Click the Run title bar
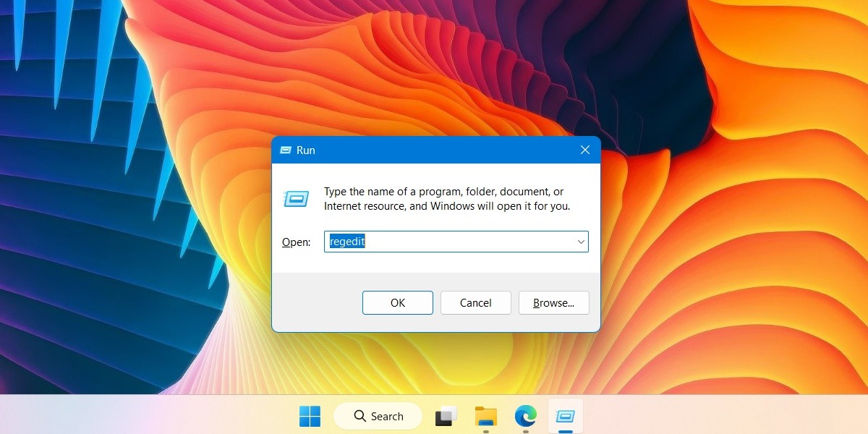Viewport: 868px width, 434px height. [434, 150]
